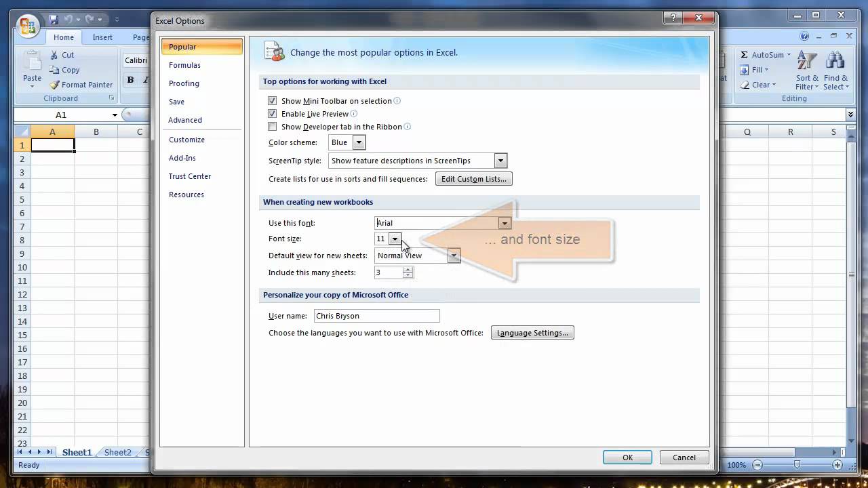Click the Undo arrow icon
Image resolution: width=868 pixels, height=488 pixels.
(x=68, y=20)
